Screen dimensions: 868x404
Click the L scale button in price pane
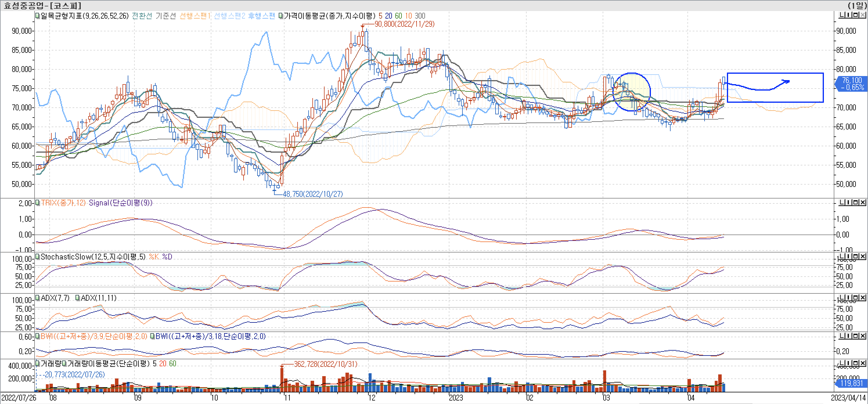(x=842, y=15)
